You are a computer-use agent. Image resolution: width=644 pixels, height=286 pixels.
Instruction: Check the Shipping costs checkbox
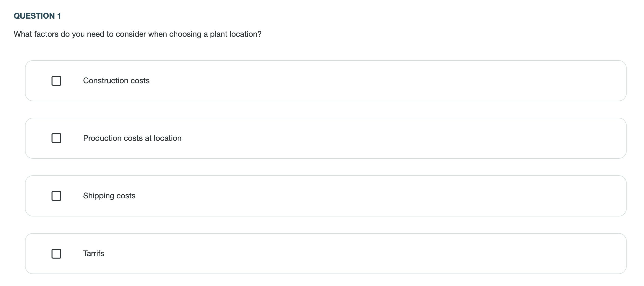point(56,196)
